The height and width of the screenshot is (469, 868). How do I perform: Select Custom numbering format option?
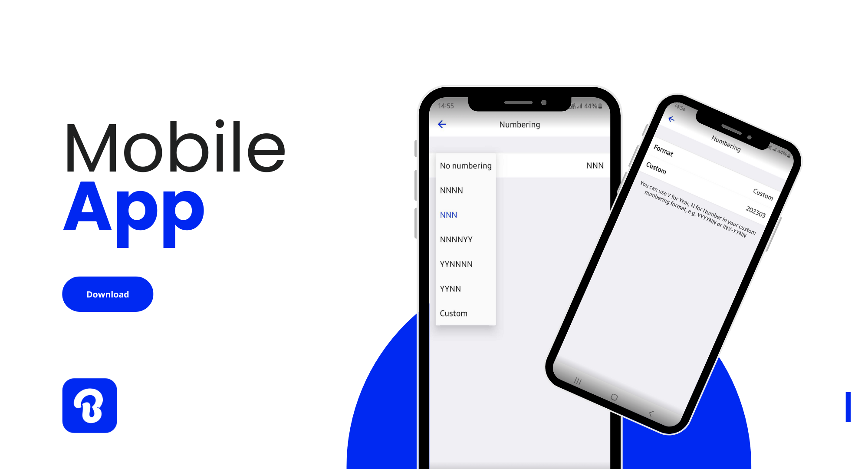coord(454,313)
